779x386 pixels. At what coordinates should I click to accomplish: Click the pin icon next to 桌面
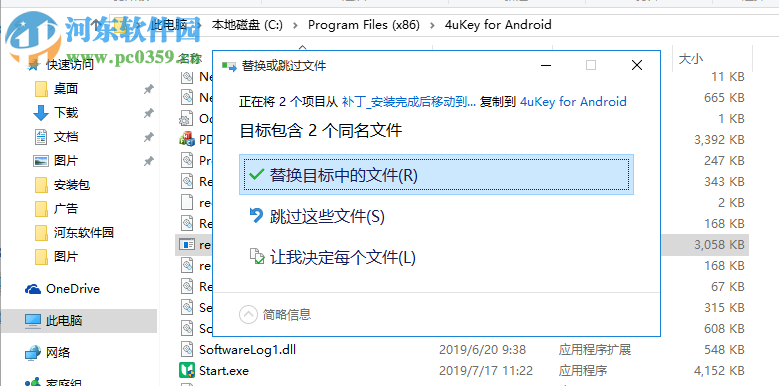(148, 89)
